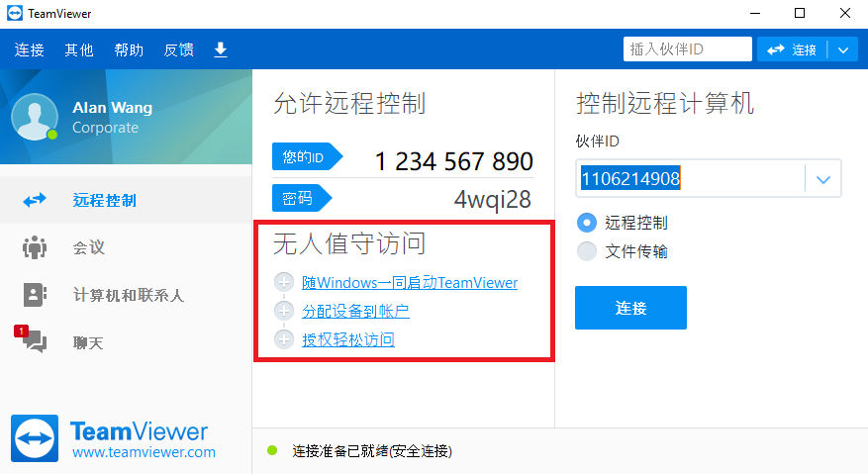The image size is (868, 474).
Task: Select 远程控制 in the left sidebar
Action: point(104,200)
